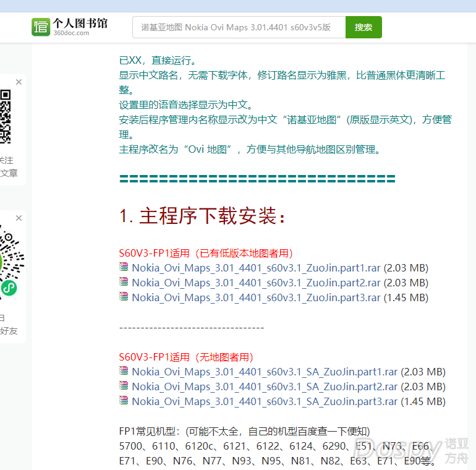Click the green 搜索 button
The image size is (476, 470).
pyautogui.click(x=363, y=27)
